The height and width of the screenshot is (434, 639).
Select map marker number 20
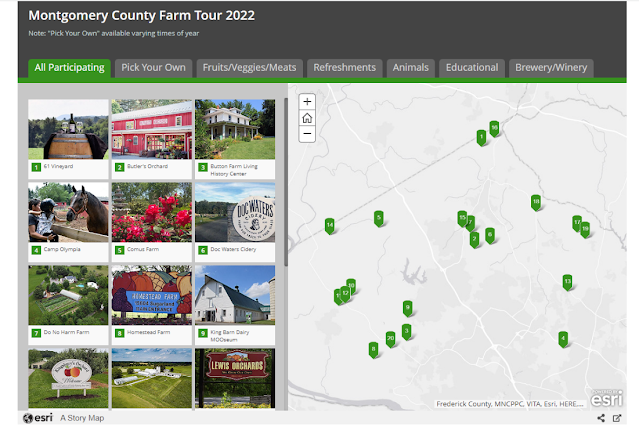[390, 339]
